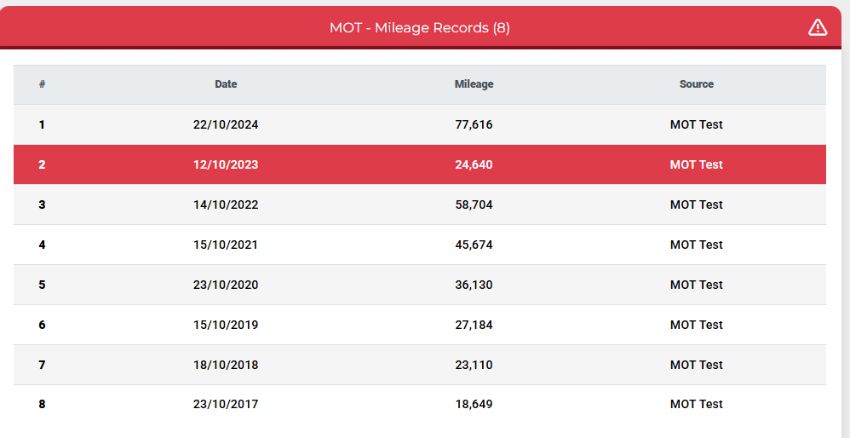Select the 15/10/2021 record date
The height and width of the screenshot is (438, 850).
coord(226,245)
